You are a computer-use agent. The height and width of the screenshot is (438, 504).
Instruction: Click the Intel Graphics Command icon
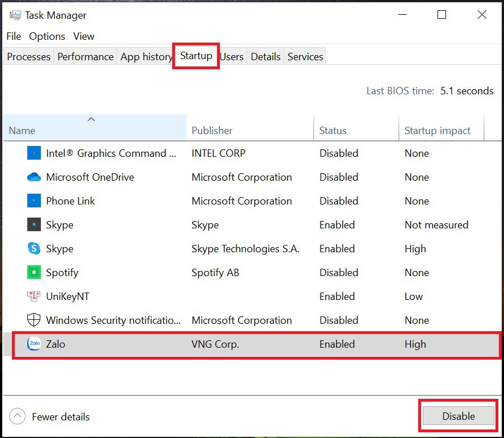(x=34, y=153)
